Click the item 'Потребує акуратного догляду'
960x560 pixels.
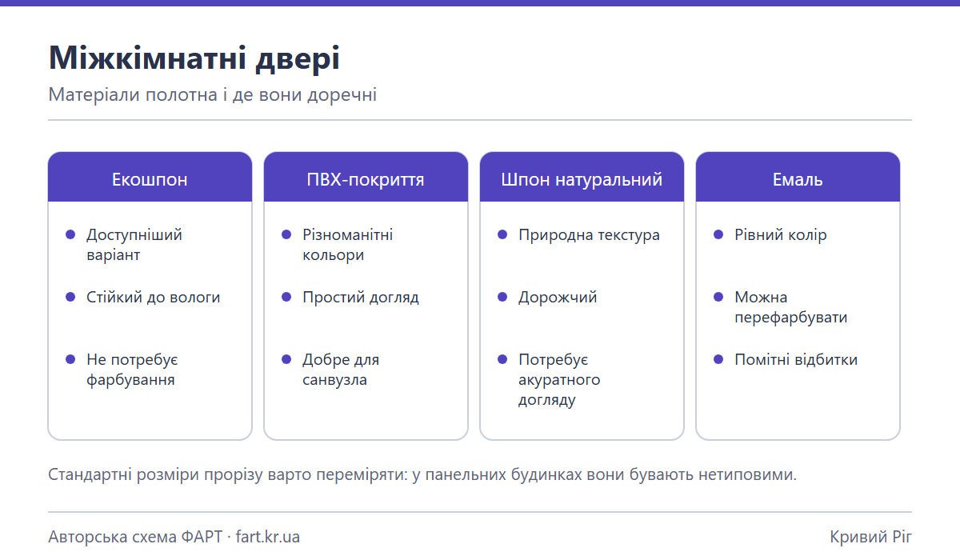pyautogui.click(x=559, y=380)
